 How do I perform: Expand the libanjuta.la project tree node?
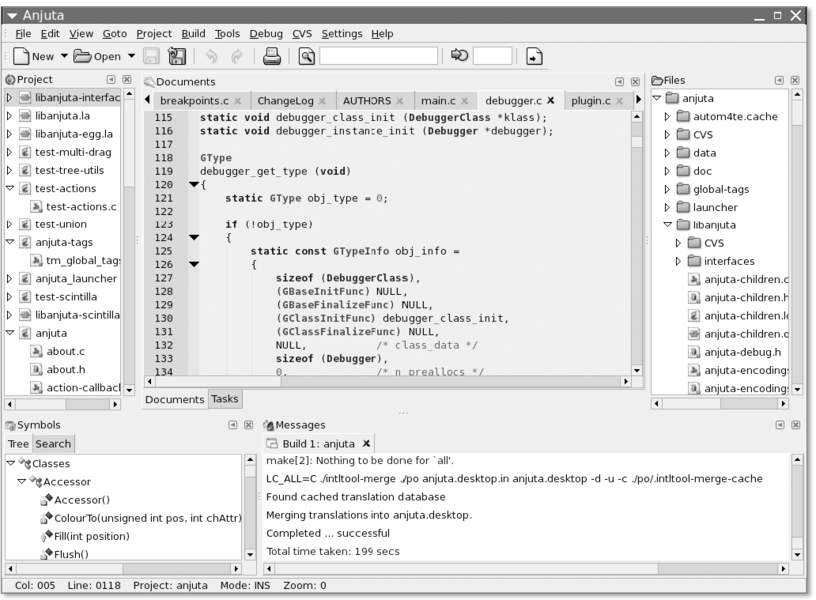click(10, 116)
